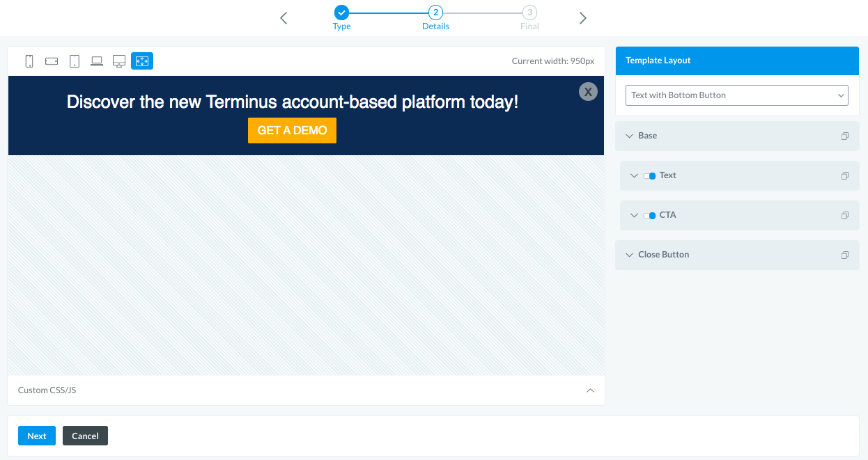Go to next step with right arrow
This screenshot has width=868, height=460.
click(x=583, y=18)
